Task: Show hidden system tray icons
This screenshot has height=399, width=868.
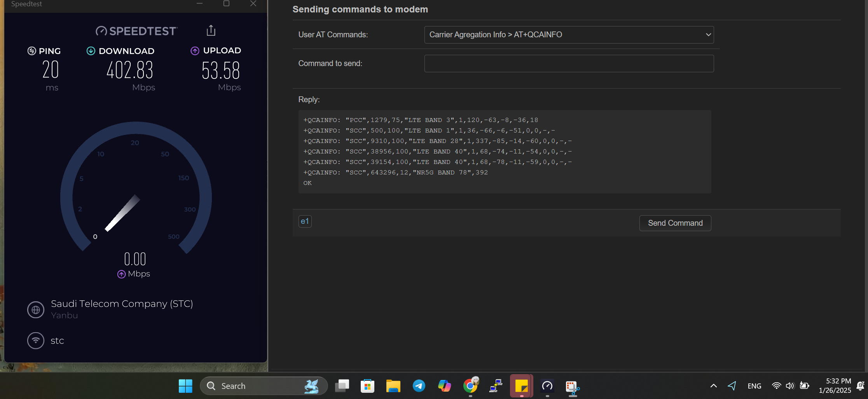Action: tap(713, 386)
